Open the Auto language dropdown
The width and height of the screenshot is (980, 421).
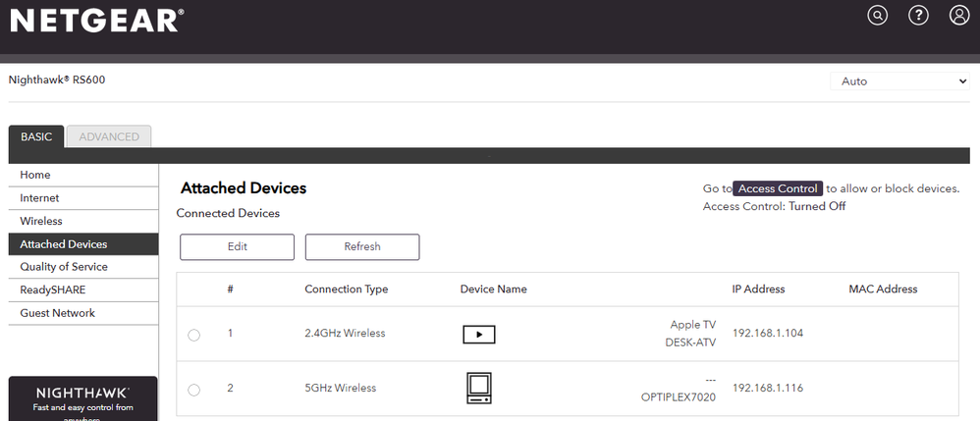pos(899,81)
